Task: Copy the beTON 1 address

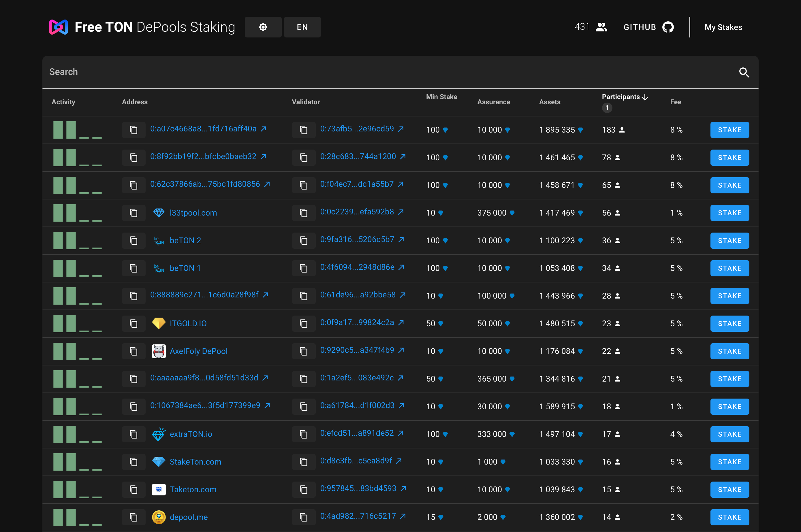Action: click(134, 268)
